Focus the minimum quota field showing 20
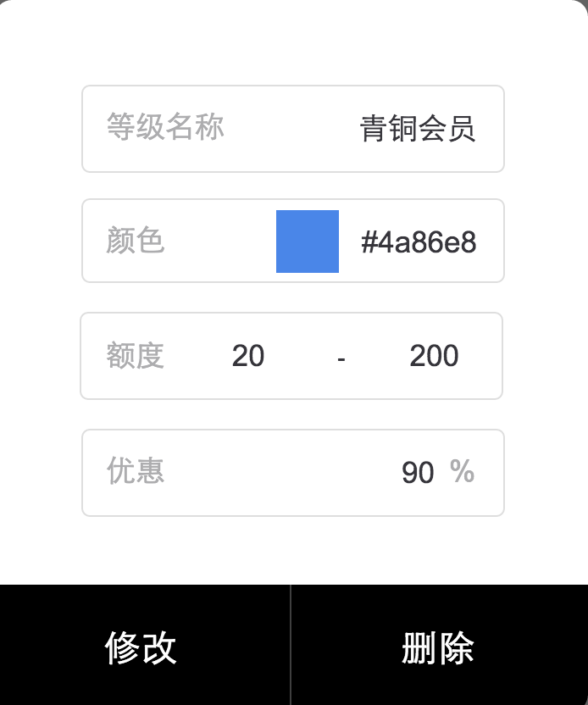Screen dimensions: 588x705 [248, 356]
